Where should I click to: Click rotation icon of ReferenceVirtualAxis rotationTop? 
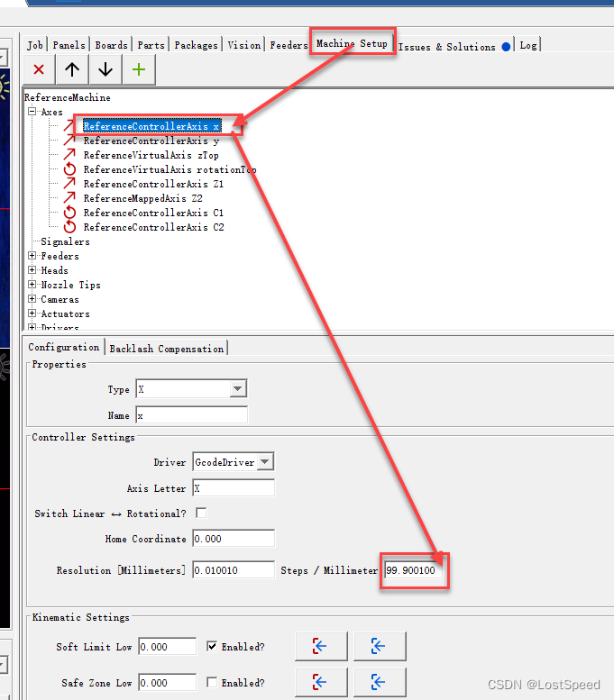pyautogui.click(x=69, y=169)
